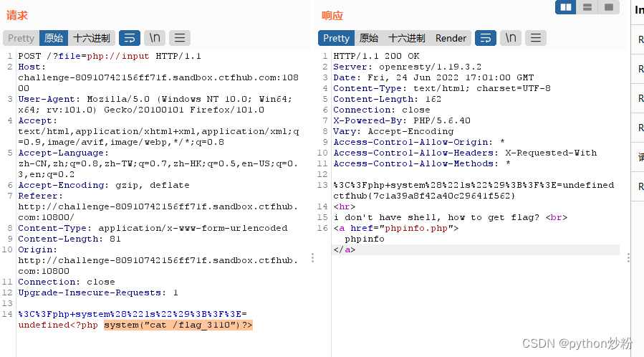The height and width of the screenshot is (357, 644).
Task: Click the divider handle between request and response
Action: pyautogui.click(x=312, y=257)
